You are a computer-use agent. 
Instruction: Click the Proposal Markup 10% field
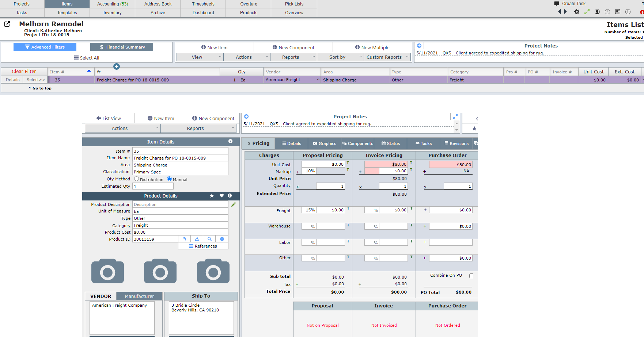tap(309, 171)
